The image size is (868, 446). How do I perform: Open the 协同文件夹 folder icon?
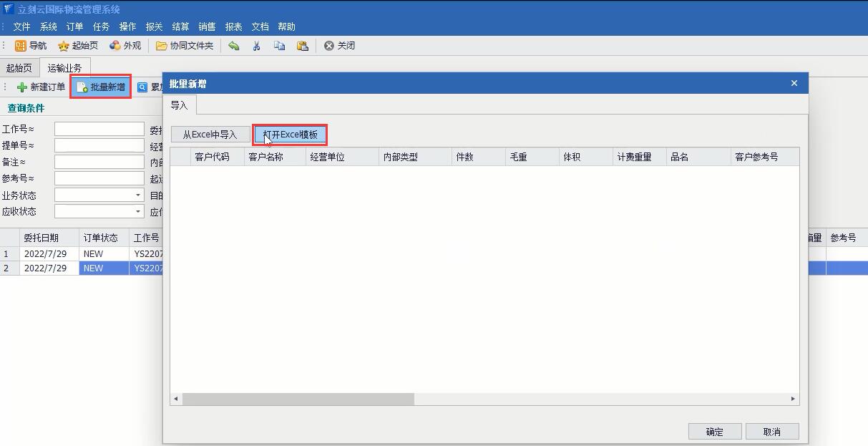[162, 46]
